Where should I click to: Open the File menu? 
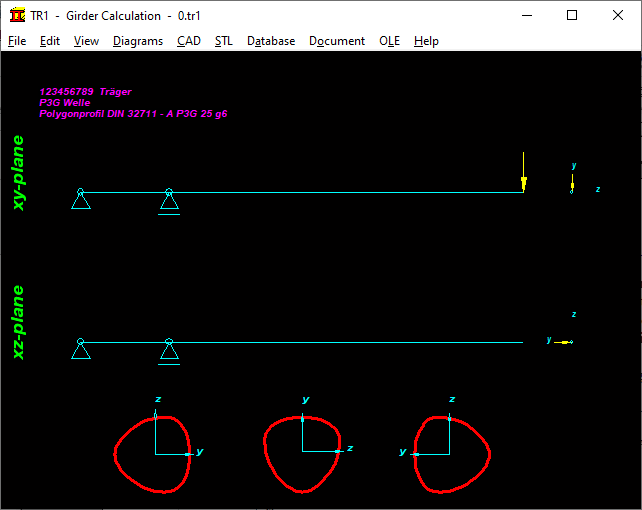coord(17,41)
